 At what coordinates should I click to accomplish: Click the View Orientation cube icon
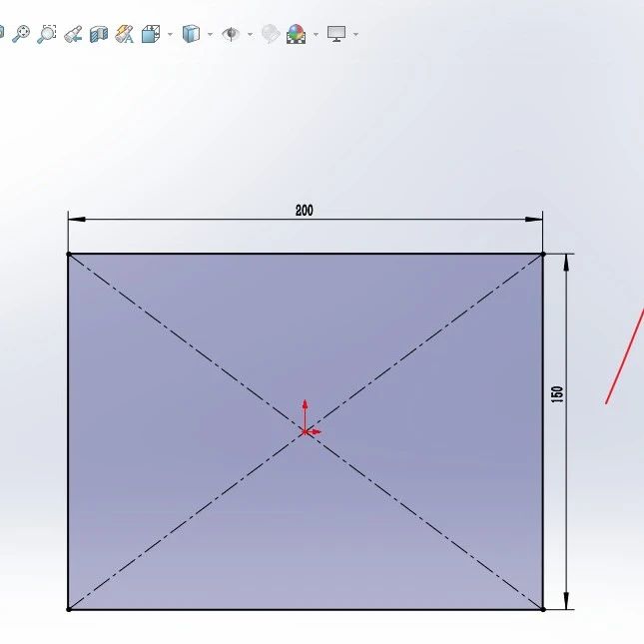(151, 34)
